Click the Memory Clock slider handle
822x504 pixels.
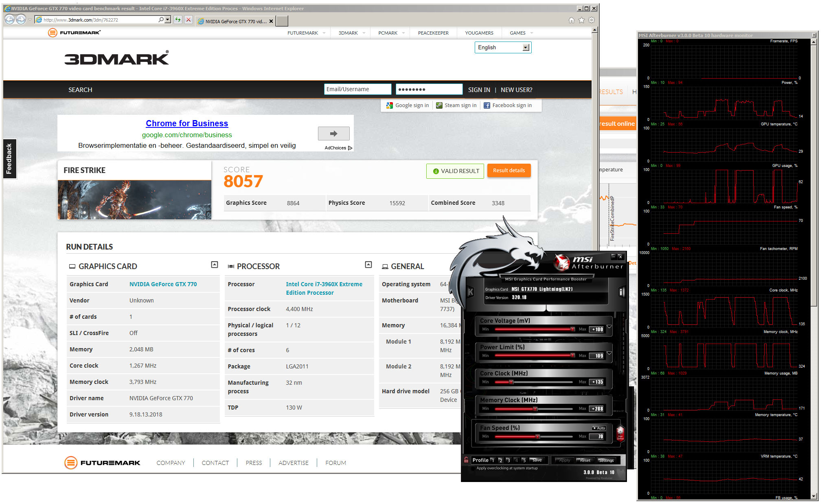[535, 409]
